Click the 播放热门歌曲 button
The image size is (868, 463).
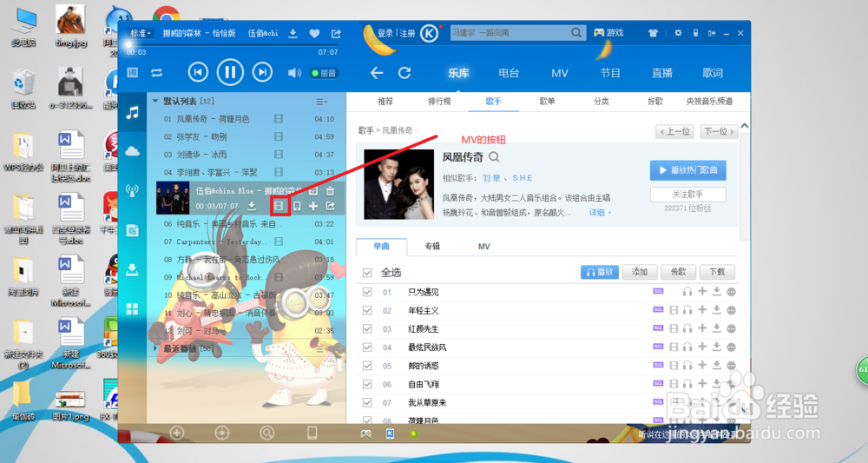688,170
